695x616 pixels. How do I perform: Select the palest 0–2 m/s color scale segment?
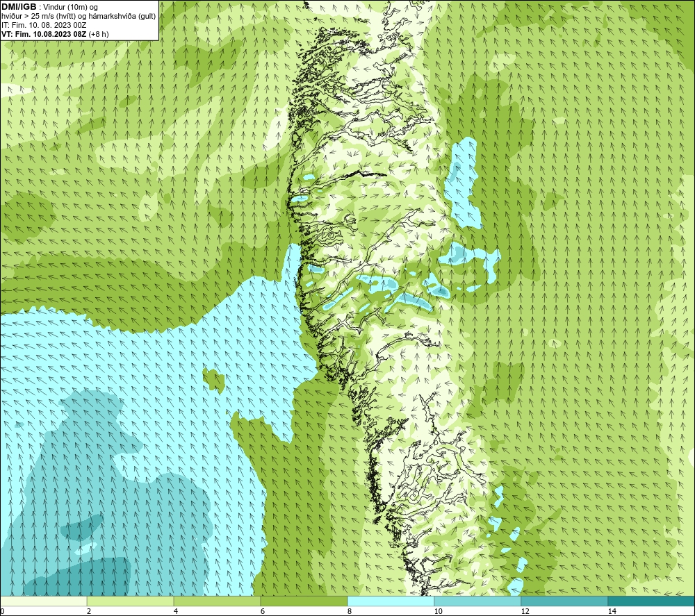tap(43, 601)
